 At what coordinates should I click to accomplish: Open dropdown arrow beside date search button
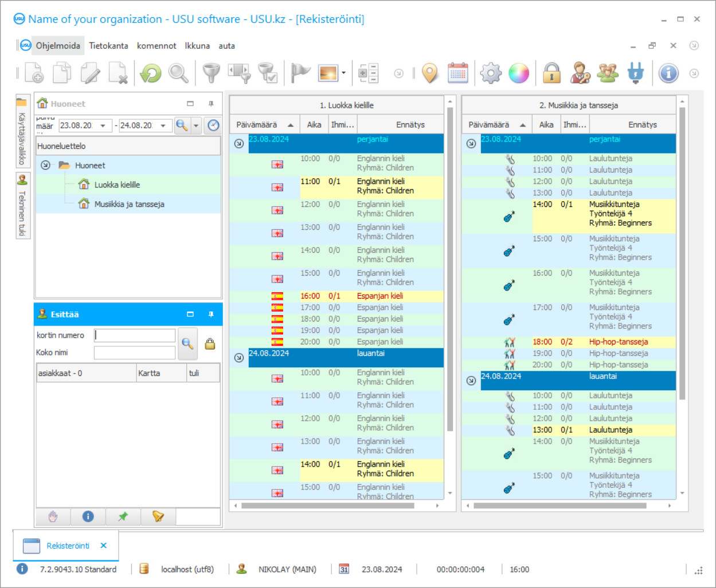[x=196, y=126]
